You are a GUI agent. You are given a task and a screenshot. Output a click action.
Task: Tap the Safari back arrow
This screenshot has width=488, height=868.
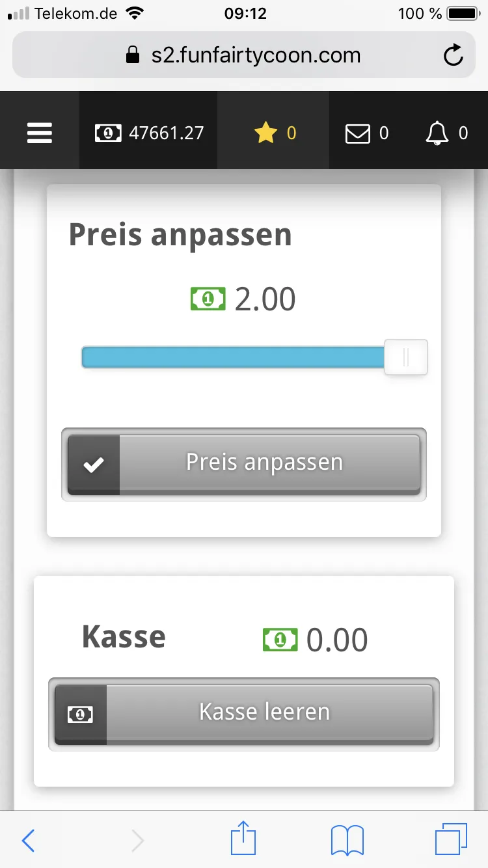click(28, 841)
